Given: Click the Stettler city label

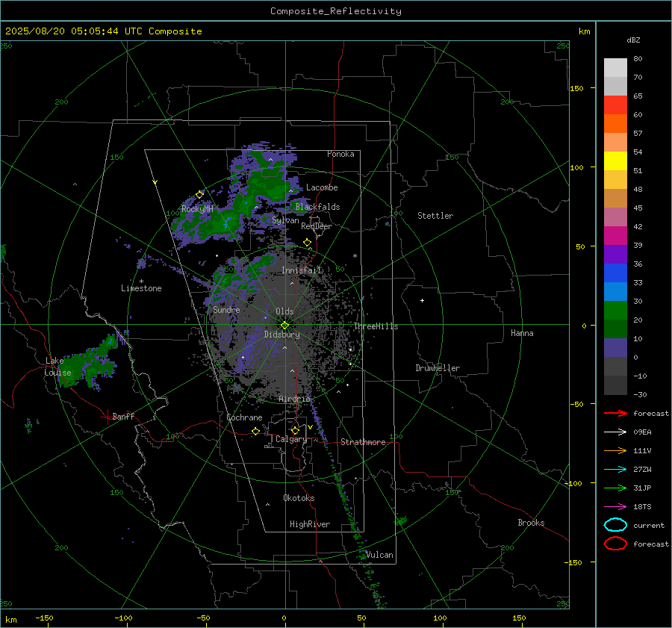Looking at the screenshot, I should 435,216.
